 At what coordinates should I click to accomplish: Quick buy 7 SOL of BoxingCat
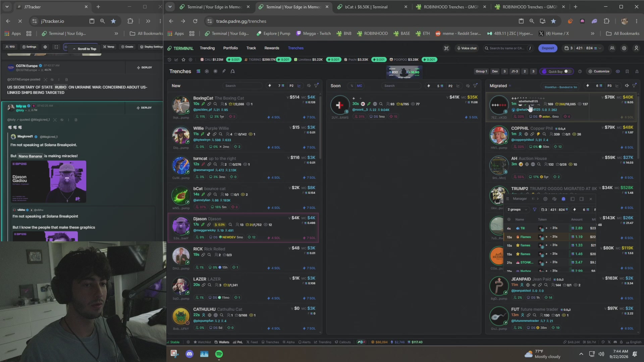click(309, 117)
